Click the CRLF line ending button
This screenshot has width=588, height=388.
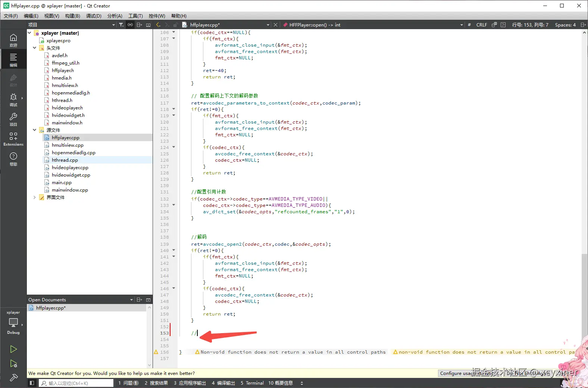click(481, 25)
